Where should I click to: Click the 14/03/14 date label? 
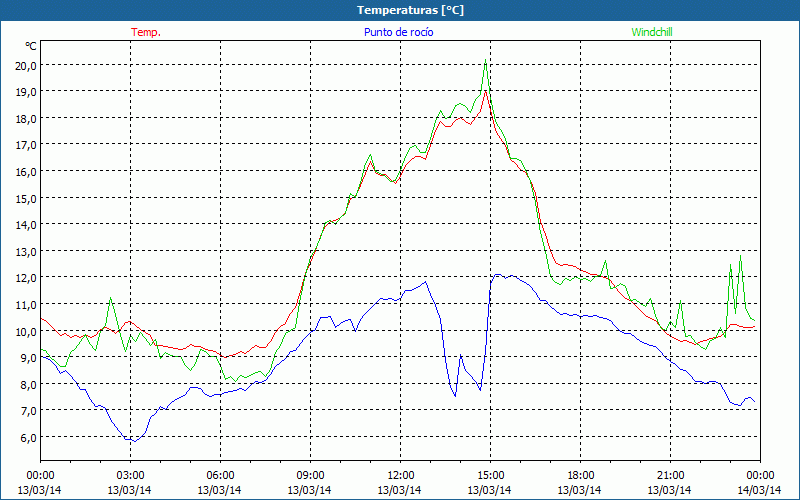[760, 490]
